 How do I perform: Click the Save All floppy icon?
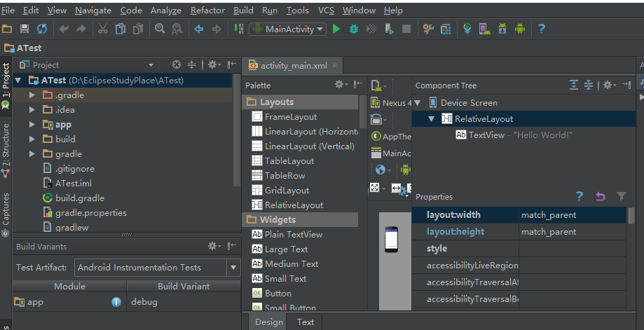(25, 29)
